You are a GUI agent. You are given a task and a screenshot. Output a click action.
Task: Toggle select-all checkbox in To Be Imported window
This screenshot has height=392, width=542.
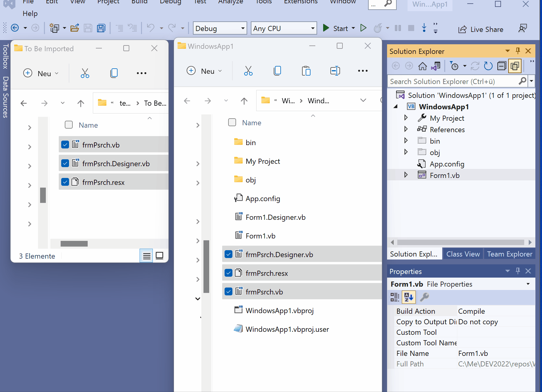69,125
